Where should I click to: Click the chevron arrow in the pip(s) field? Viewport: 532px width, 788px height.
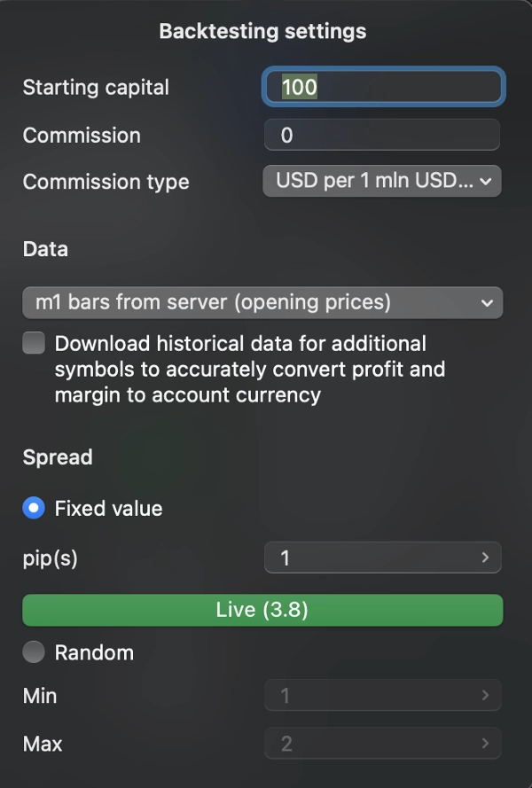point(485,558)
